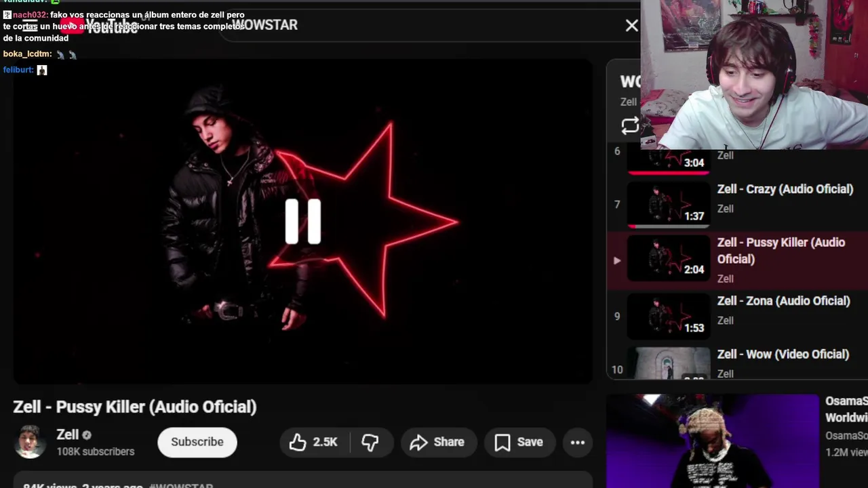Screen dimensions: 868x488
Task: Share the Zell video
Action: coord(437,442)
